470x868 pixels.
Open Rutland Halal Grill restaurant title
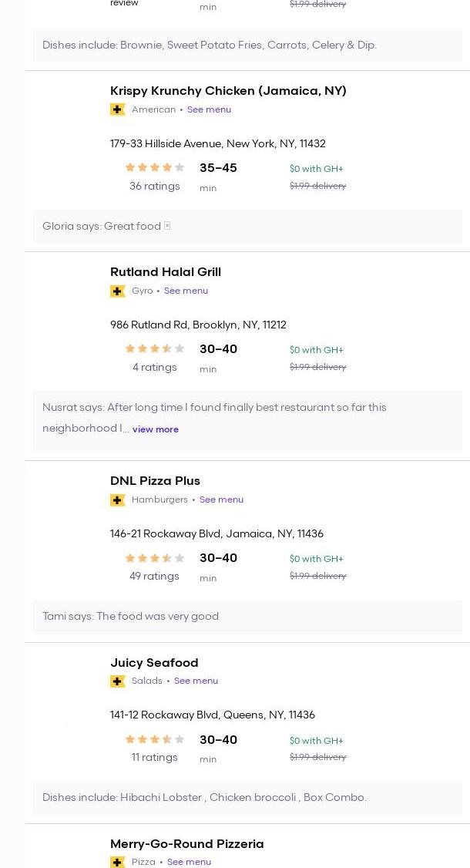click(166, 271)
